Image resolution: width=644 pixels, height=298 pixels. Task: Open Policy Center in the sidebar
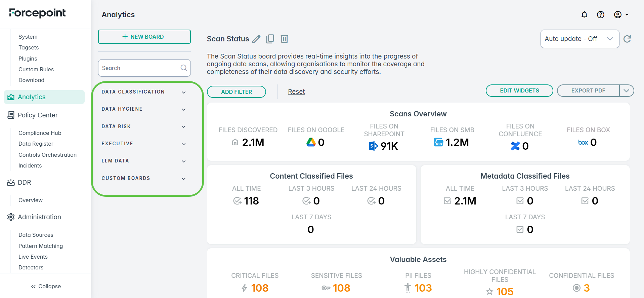(x=38, y=115)
